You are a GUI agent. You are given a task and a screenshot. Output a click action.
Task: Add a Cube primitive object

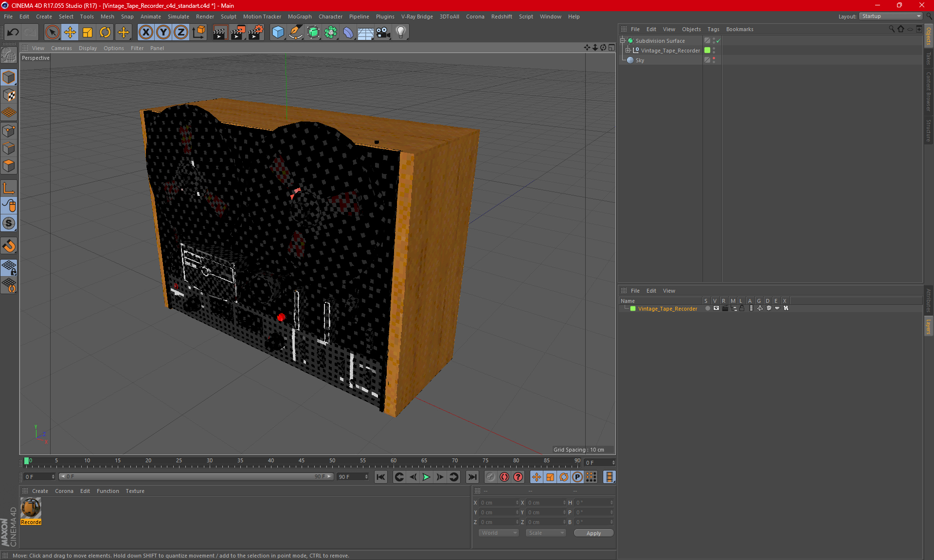pyautogui.click(x=278, y=33)
